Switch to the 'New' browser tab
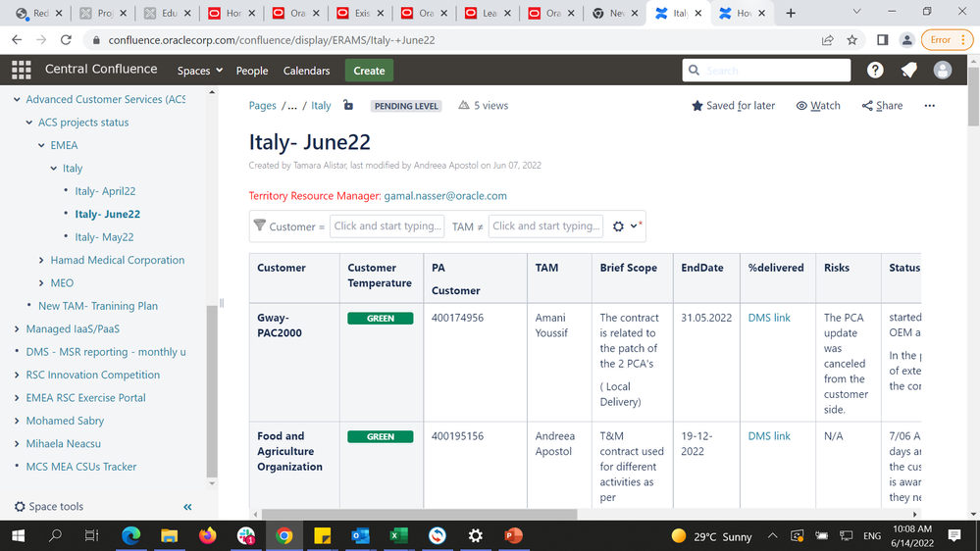The height and width of the screenshot is (551, 980). point(615,13)
